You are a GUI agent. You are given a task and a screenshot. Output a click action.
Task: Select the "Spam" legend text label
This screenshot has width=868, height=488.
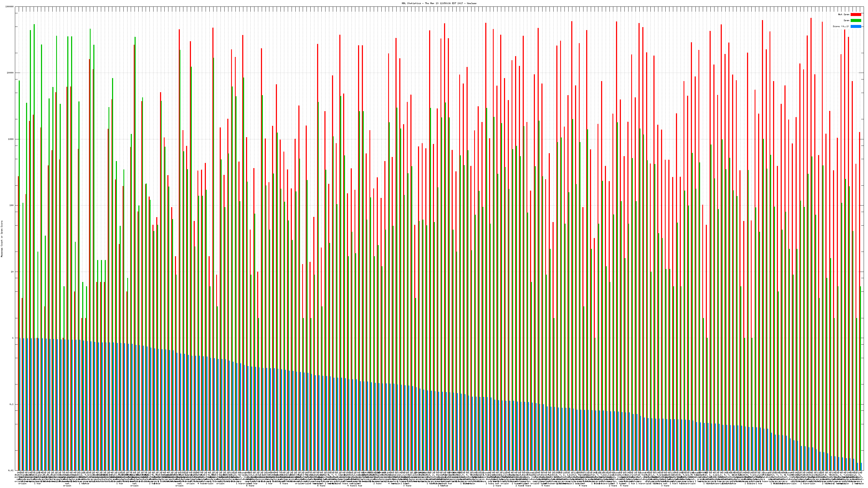point(846,21)
